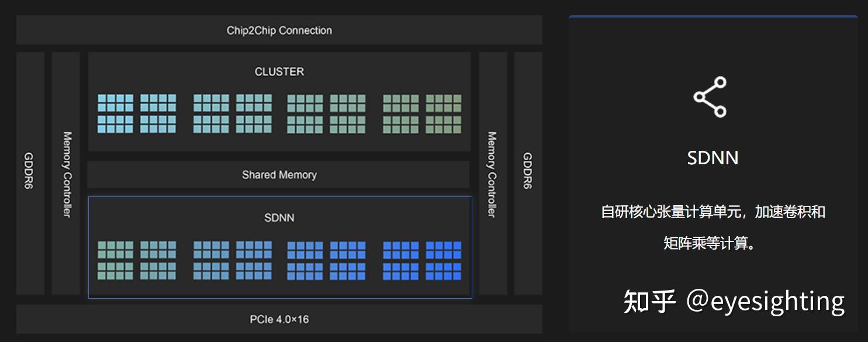Image resolution: width=868 pixels, height=342 pixels.
Task: Select the Shared Memory block
Action: [279, 175]
